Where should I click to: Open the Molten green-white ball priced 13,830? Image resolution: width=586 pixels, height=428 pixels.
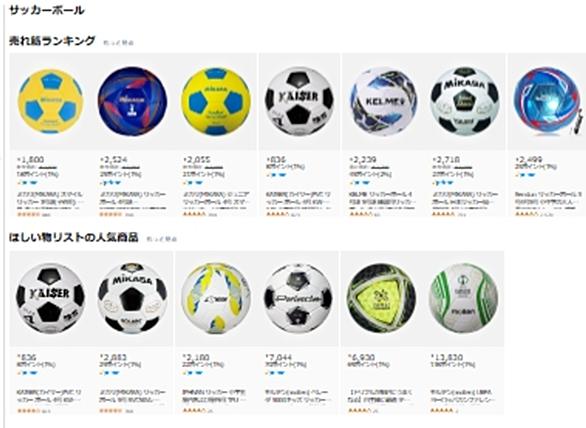pos(463,298)
